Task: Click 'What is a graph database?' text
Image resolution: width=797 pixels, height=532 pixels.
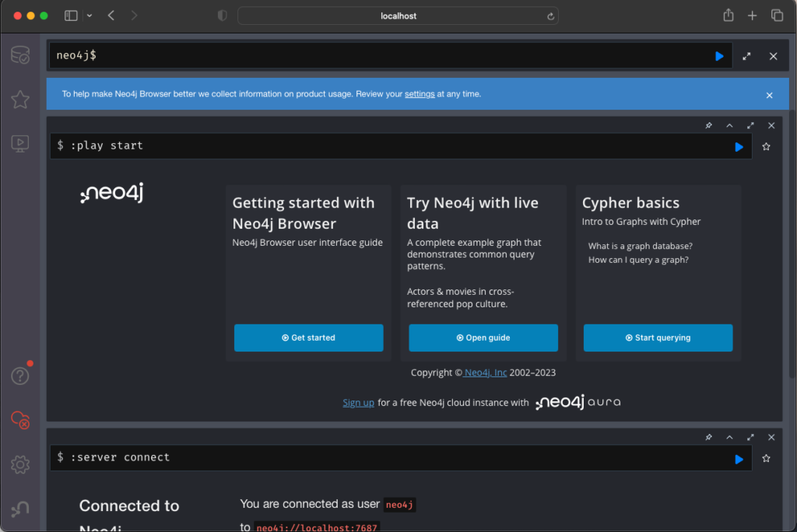Action: tap(641, 246)
